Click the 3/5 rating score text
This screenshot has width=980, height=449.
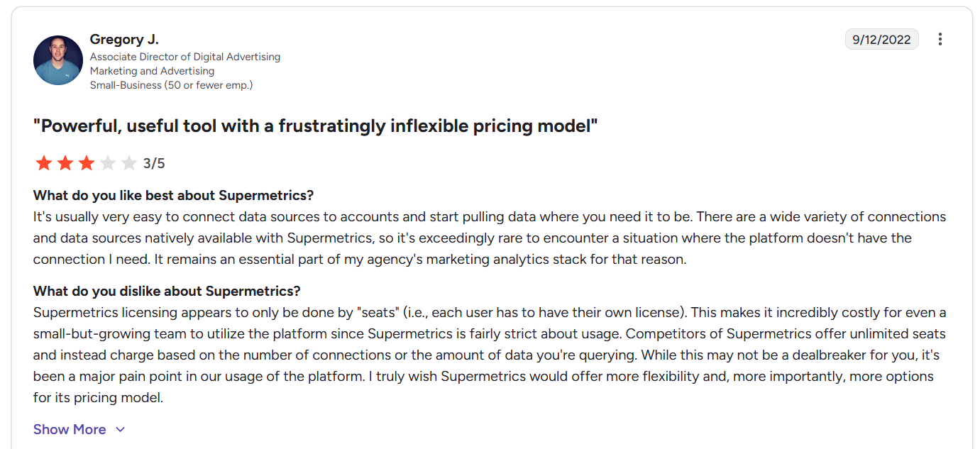(x=154, y=164)
